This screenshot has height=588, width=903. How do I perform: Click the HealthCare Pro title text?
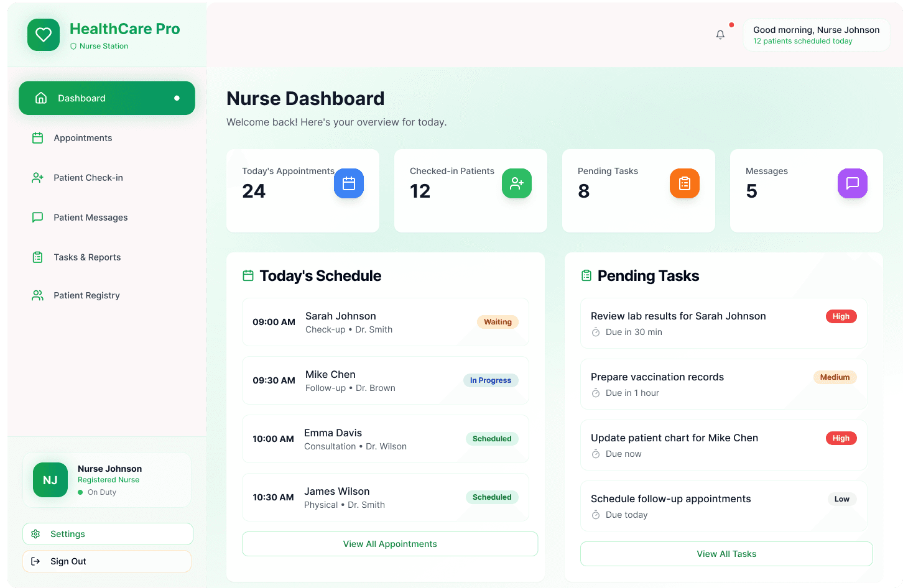click(x=125, y=29)
